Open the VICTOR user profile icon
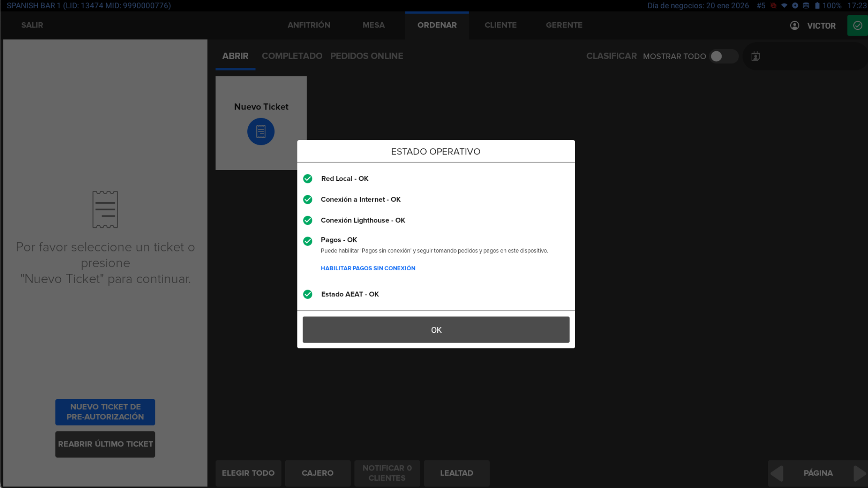Viewport: 868px width, 488px height. pos(795,25)
